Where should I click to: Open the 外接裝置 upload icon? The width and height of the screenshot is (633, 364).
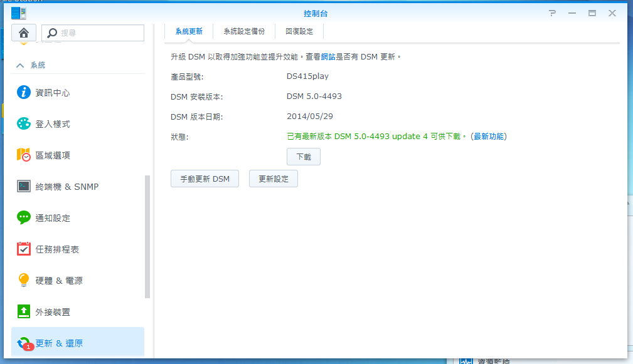[23, 311]
